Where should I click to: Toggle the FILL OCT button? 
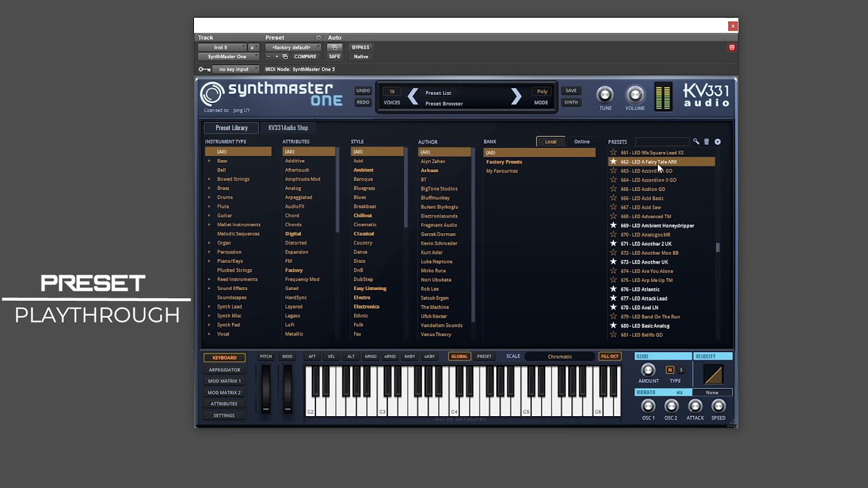(x=610, y=357)
